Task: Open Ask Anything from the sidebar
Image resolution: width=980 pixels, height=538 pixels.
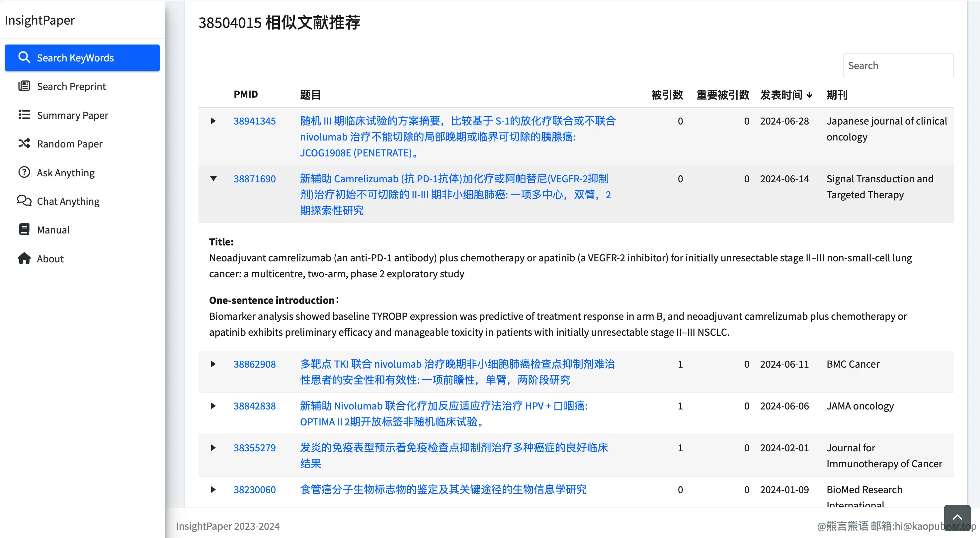Action: coord(82,172)
